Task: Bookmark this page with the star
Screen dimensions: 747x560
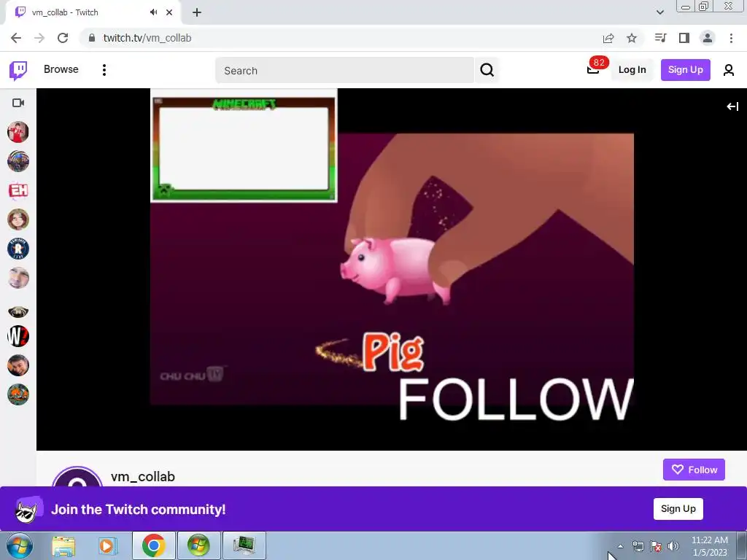Action: click(x=632, y=38)
